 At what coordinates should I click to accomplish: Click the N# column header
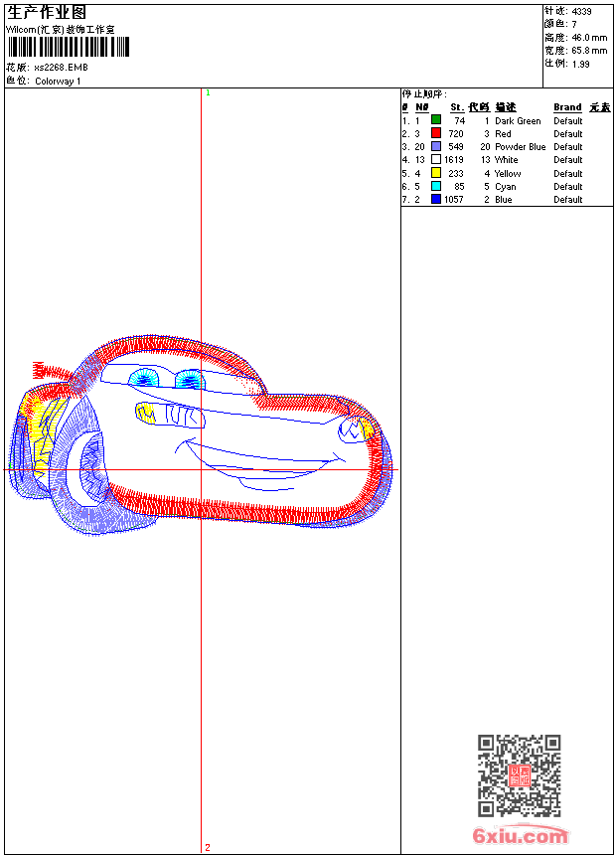[422, 107]
